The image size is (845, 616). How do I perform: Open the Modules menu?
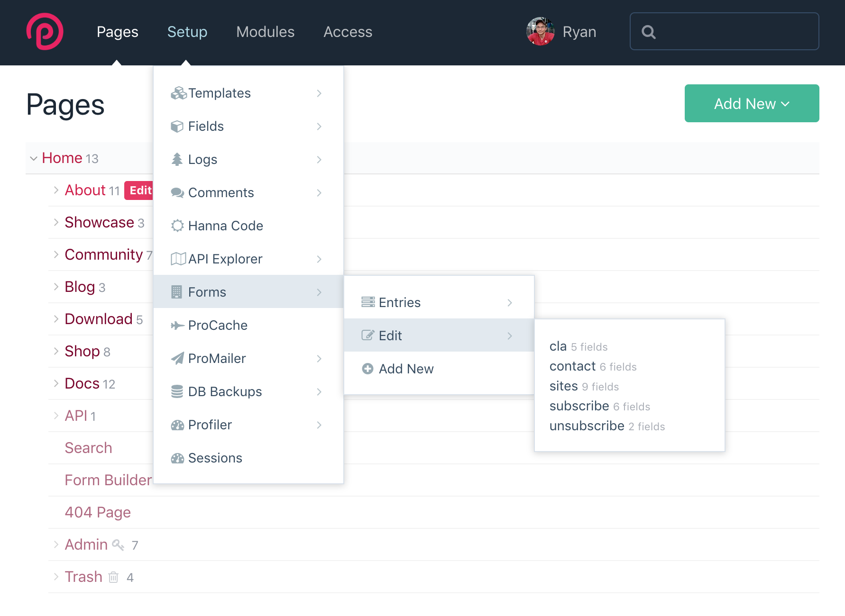(266, 32)
